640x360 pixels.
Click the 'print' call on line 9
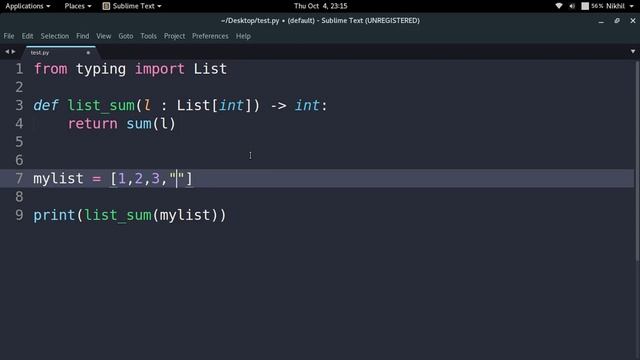[54, 215]
